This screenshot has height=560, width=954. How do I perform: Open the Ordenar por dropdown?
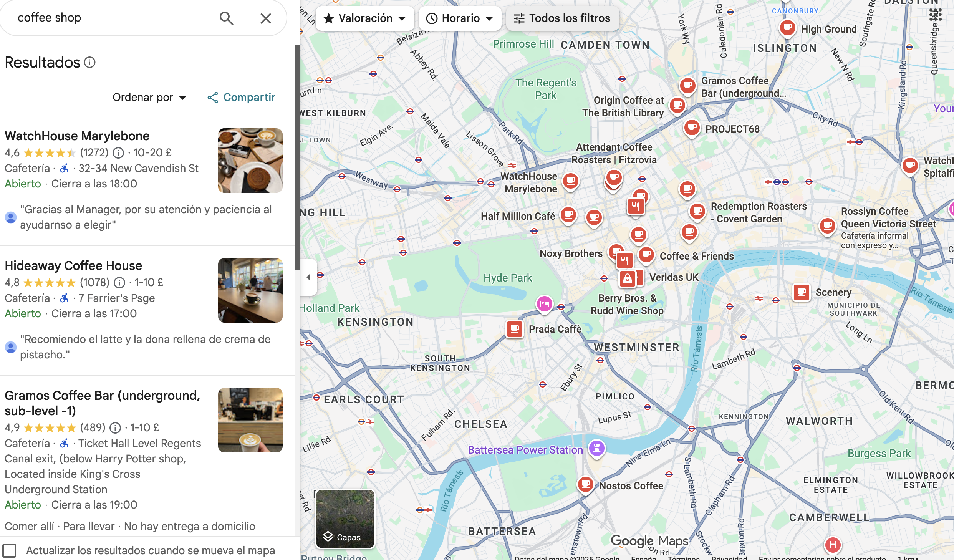pyautogui.click(x=149, y=97)
